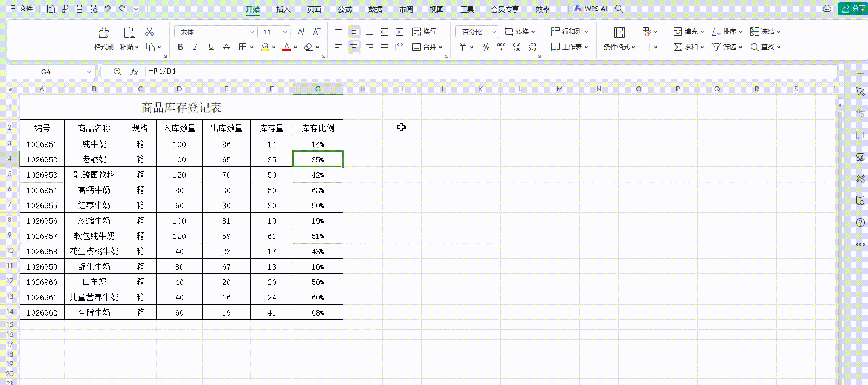Image resolution: width=868 pixels, height=385 pixels.
Task: Click the Copy icon below scissors
Action: pyautogui.click(x=151, y=47)
